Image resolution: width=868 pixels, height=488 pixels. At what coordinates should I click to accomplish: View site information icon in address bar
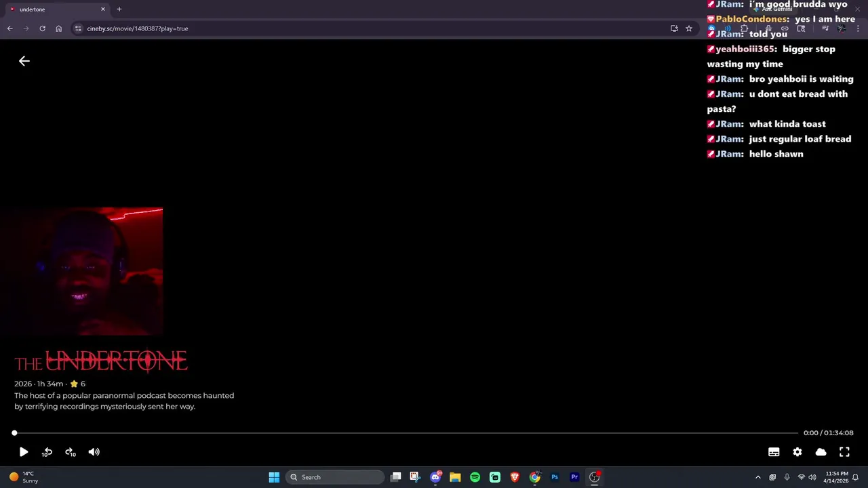coord(78,28)
